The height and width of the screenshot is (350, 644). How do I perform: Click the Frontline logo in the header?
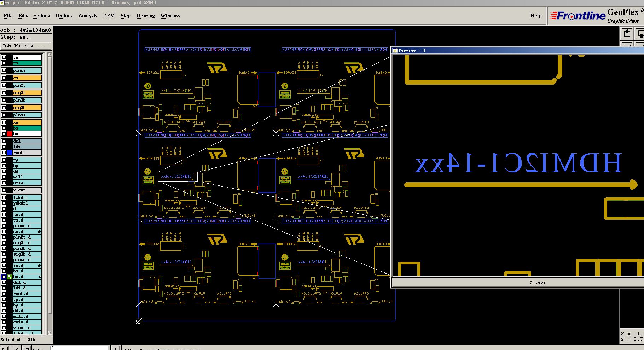pos(578,16)
